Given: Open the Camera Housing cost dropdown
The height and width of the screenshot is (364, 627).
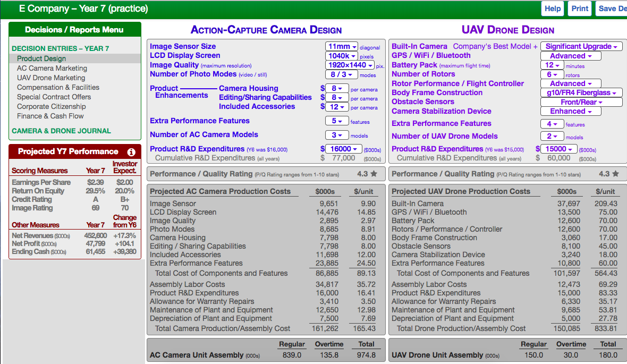Looking at the screenshot, I should pos(337,88).
